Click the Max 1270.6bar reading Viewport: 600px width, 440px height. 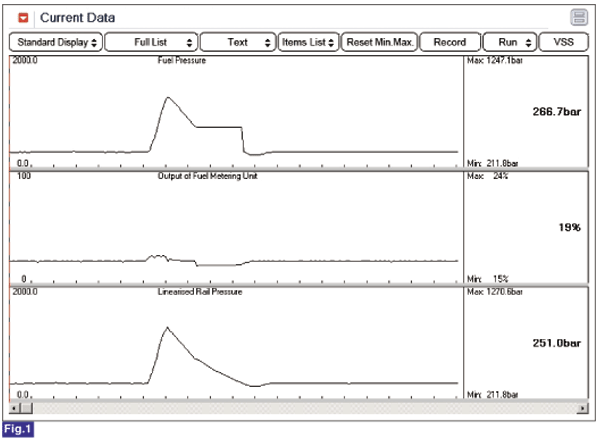click(x=494, y=292)
